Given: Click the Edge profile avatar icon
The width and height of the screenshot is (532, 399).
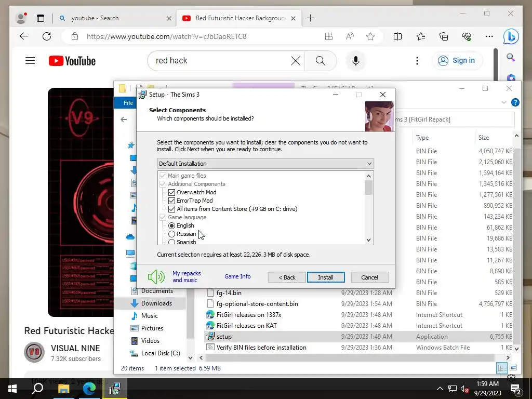Looking at the screenshot, I should [x=21, y=18].
